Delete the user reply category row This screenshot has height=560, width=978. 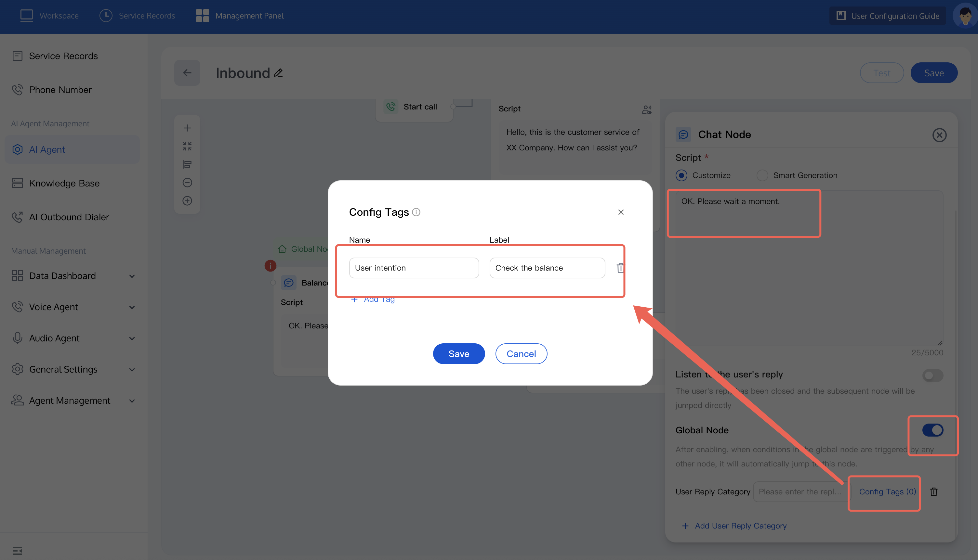pyautogui.click(x=933, y=491)
